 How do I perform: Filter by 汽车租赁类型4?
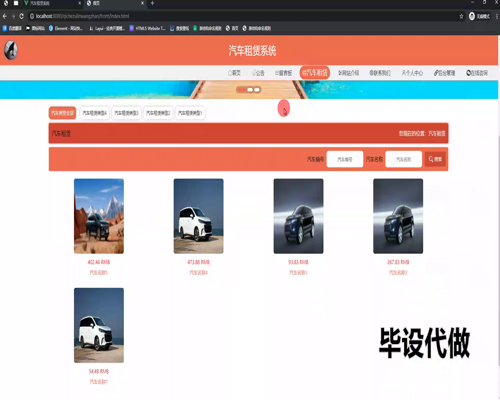[94, 113]
